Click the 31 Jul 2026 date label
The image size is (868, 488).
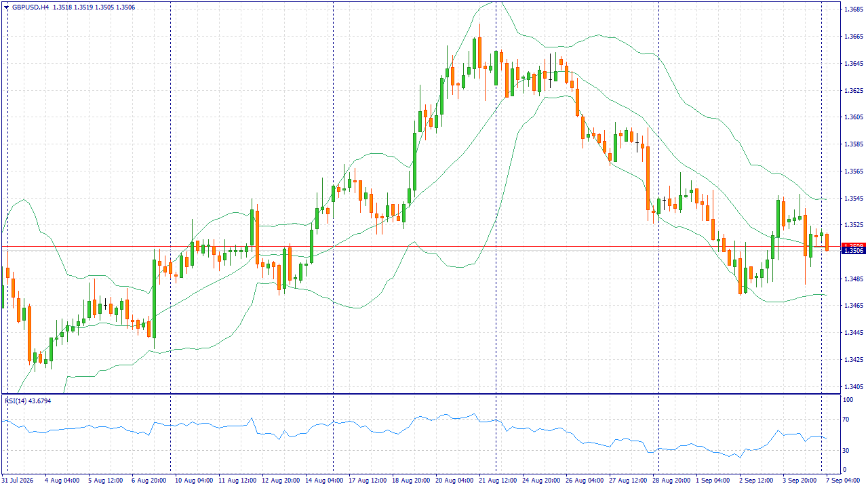pos(18,480)
